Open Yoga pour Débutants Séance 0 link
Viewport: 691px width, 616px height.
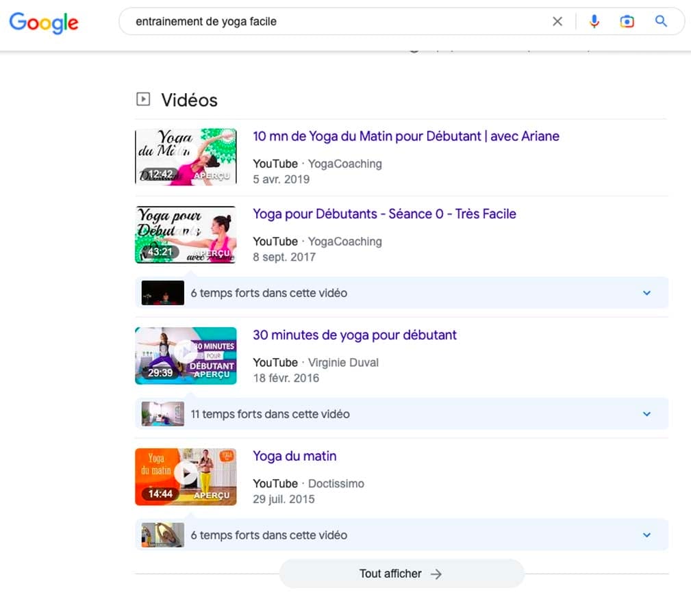(384, 214)
